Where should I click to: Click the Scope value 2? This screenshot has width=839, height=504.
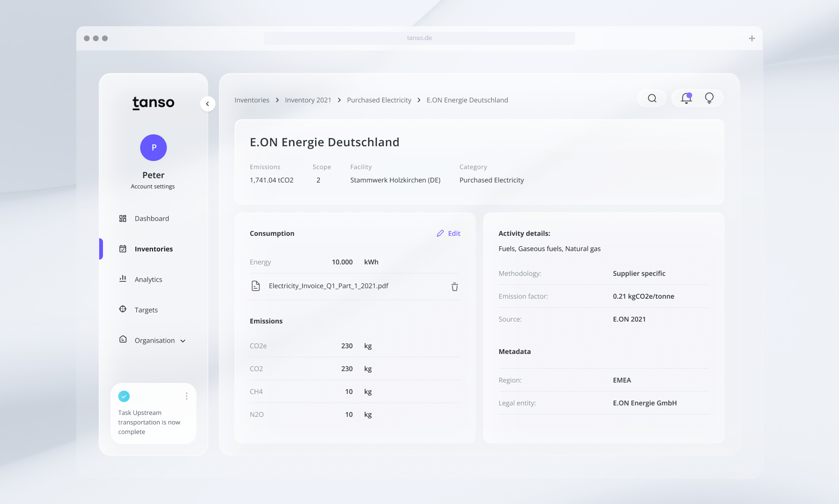tap(318, 180)
